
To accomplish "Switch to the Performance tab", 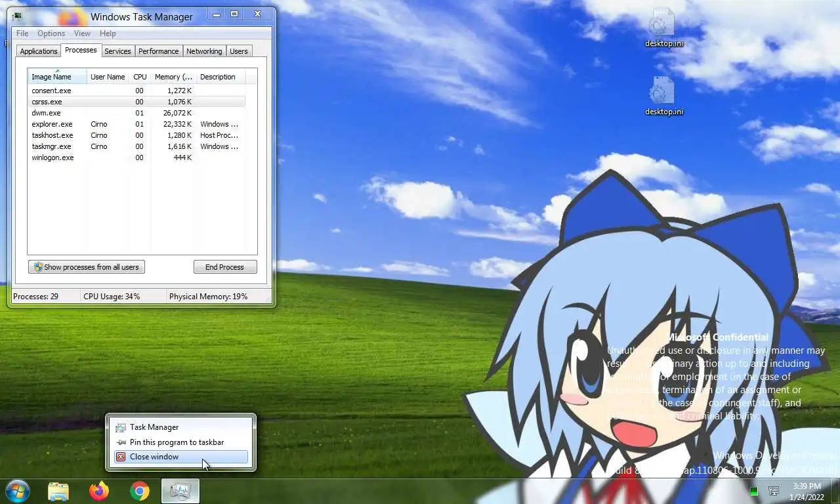I will tap(158, 51).
